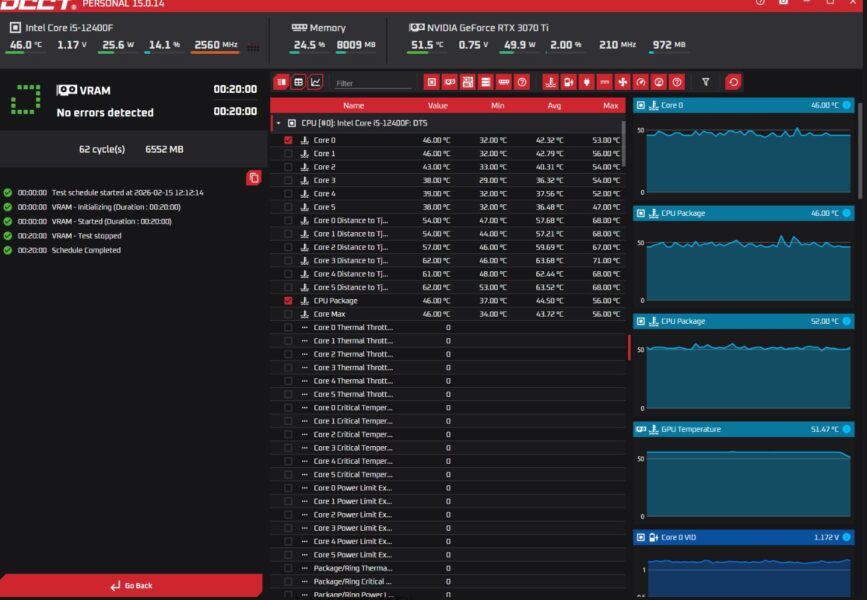Toggle the power plug sensor filter icon
The height and width of the screenshot is (600, 867).
[x=587, y=82]
